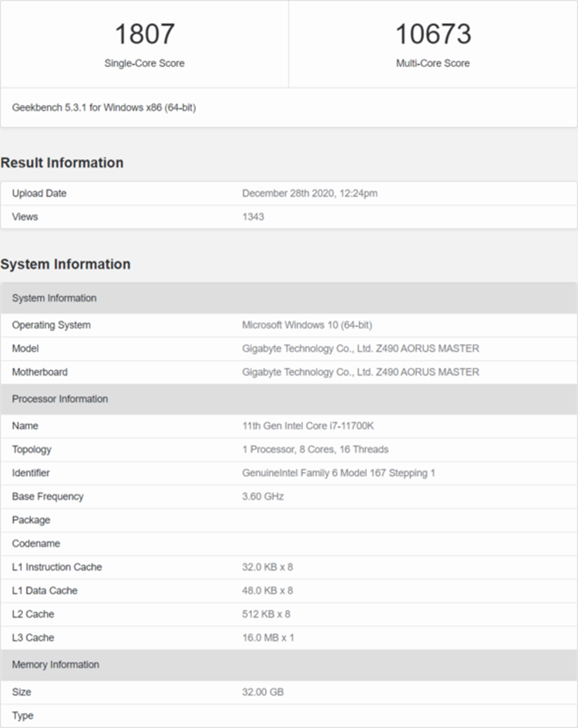Image resolution: width=578 pixels, height=728 pixels.
Task: Click the 'Result Information' heading
Action: [62, 163]
